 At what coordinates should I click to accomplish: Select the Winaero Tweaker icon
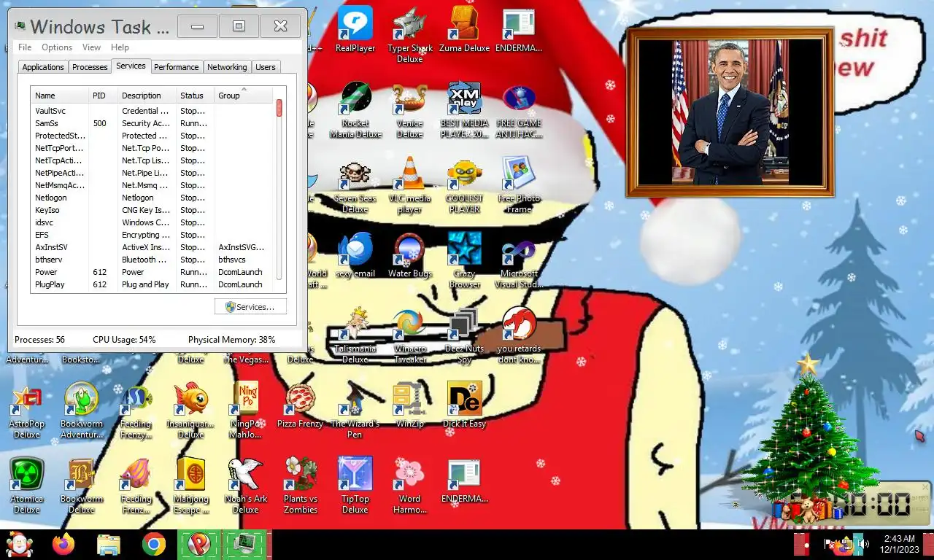click(x=410, y=335)
